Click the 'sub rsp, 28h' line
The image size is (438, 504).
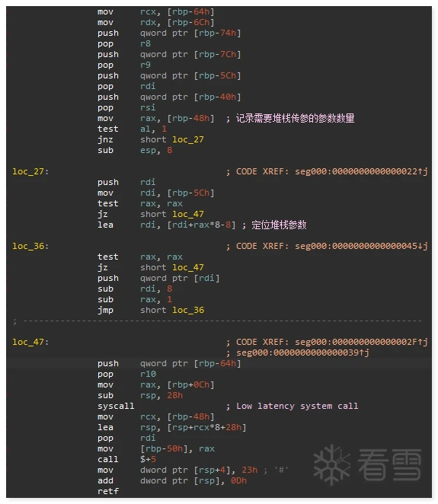(140, 395)
